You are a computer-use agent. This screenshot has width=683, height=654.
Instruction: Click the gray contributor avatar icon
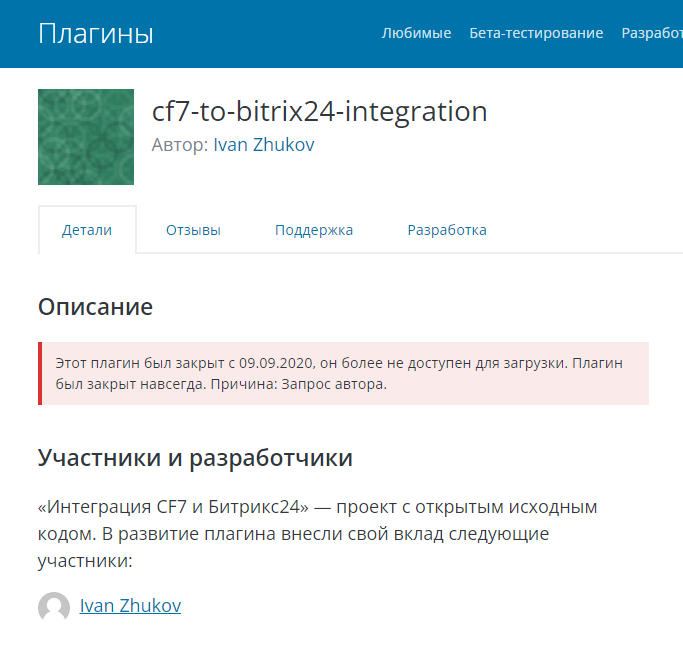54,607
